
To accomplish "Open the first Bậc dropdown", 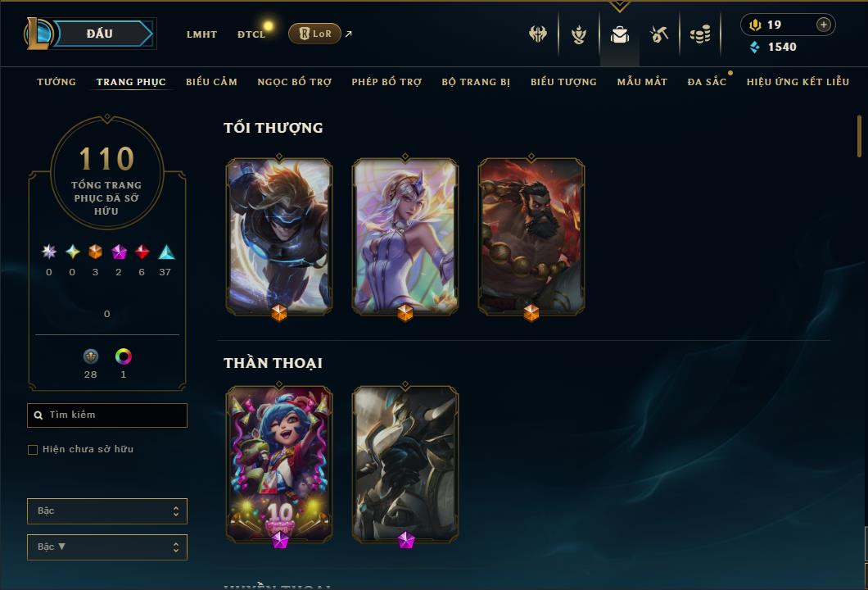I will [x=106, y=511].
